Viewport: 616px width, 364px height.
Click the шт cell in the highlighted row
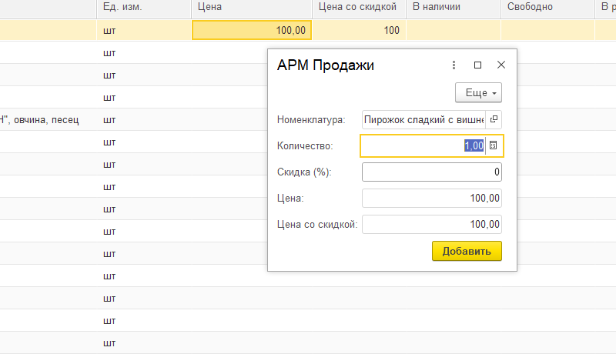[x=144, y=30]
